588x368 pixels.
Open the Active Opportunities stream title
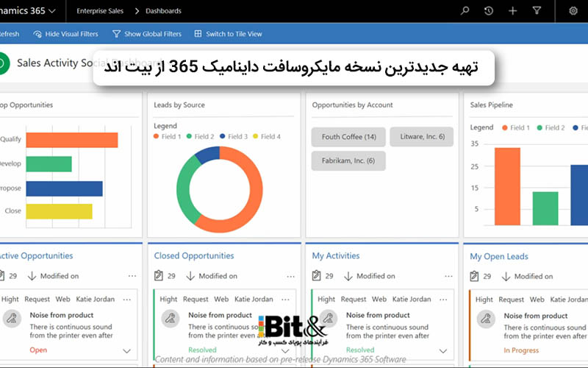[x=36, y=255]
